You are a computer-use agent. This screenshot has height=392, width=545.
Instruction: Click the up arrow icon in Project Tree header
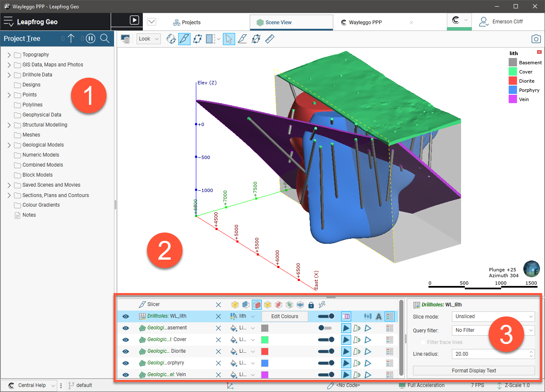71,38
